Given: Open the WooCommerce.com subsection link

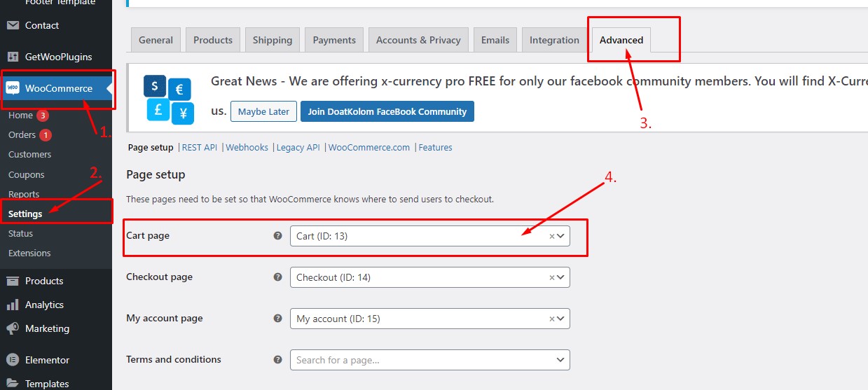Looking at the screenshot, I should tap(369, 148).
